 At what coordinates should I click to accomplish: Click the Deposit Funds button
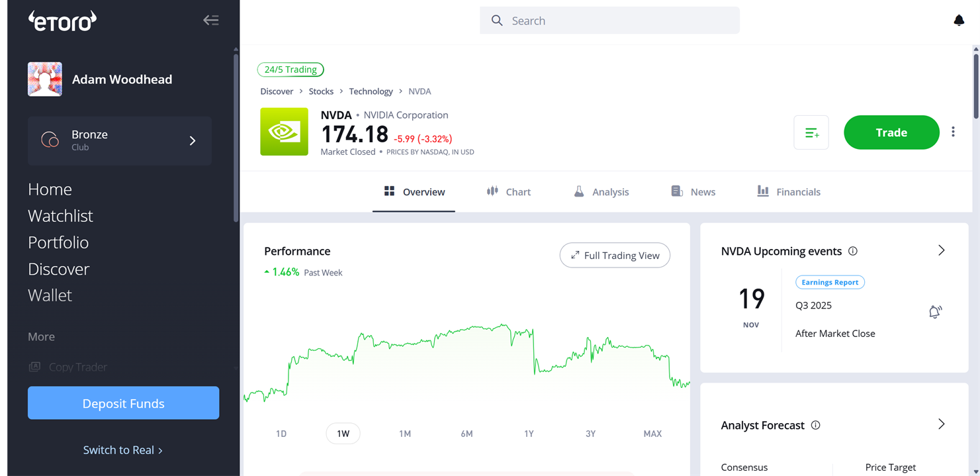(x=123, y=403)
